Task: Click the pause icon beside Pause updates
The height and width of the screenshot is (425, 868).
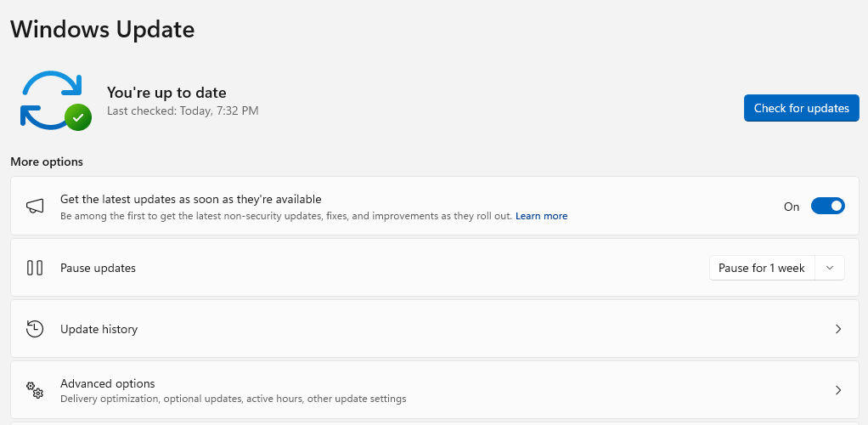Action: (x=35, y=268)
